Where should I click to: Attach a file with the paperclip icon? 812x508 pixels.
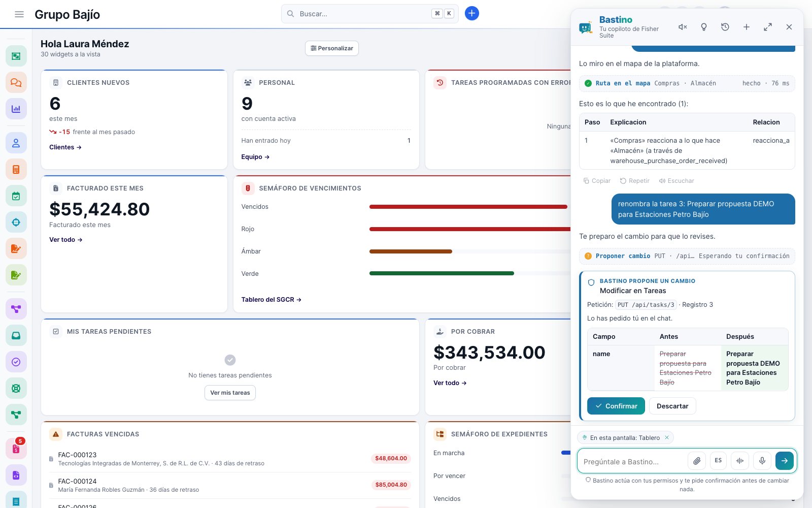(697, 461)
